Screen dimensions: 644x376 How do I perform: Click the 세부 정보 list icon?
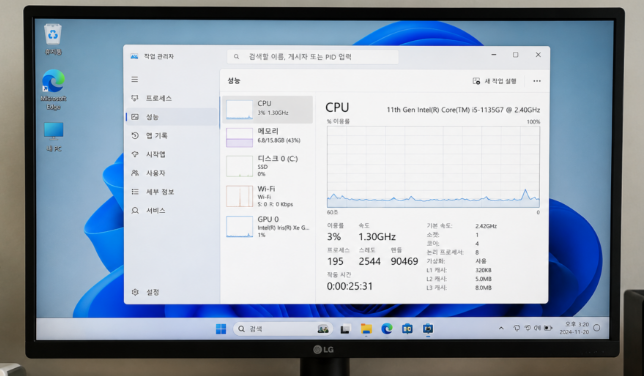[x=135, y=191]
